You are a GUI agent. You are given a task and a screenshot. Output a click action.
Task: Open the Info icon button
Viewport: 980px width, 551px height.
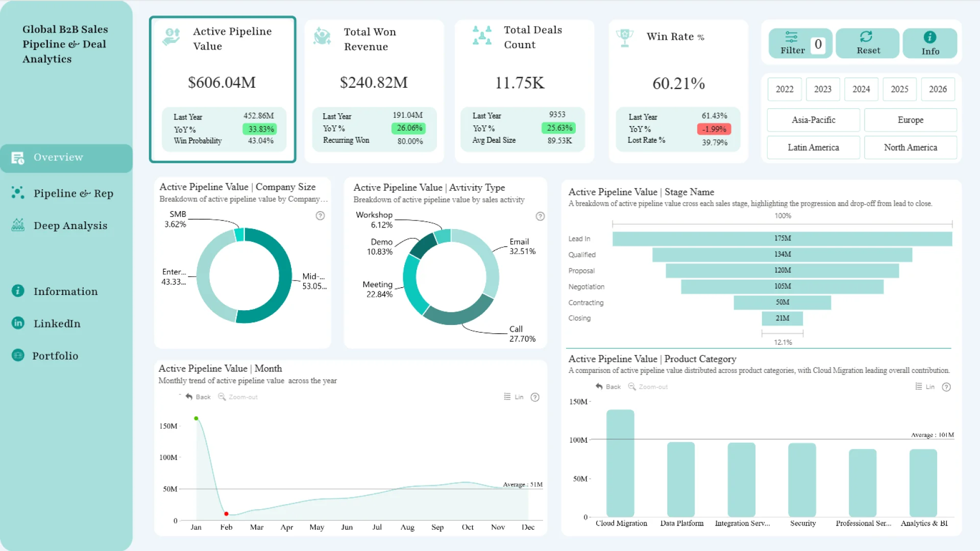click(929, 37)
